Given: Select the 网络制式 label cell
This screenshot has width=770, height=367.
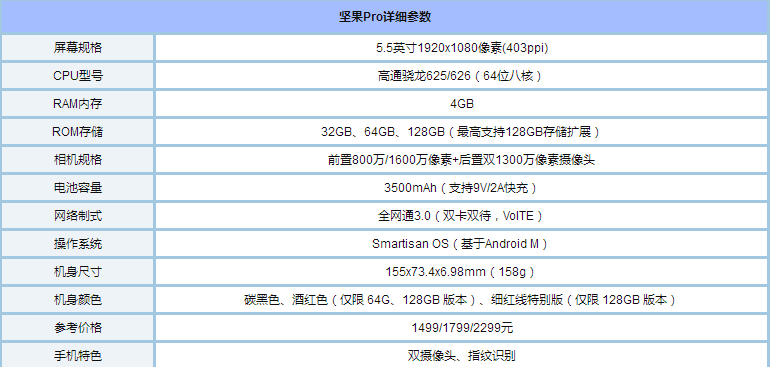Looking at the screenshot, I should [x=78, y=216].
